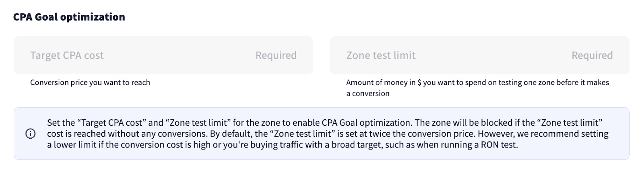Screen dimensions: 644x174
Task: Click the CPA Goal optimization heading
Action: tap(69, 17)
